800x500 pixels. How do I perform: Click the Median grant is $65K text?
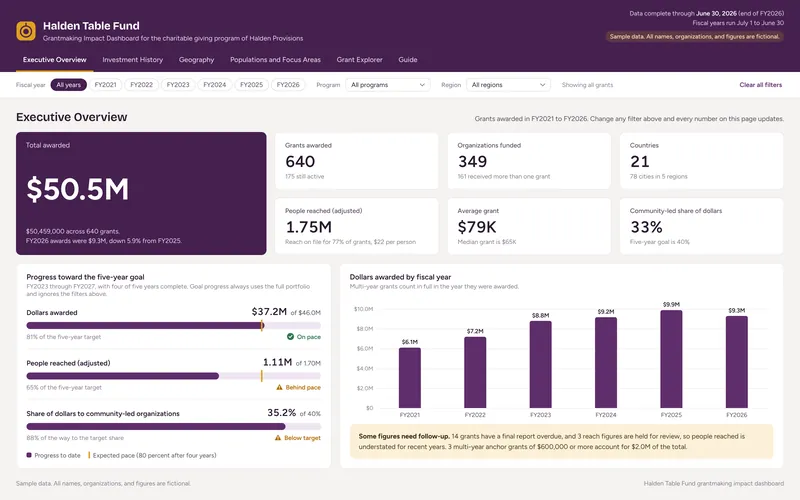487,242
